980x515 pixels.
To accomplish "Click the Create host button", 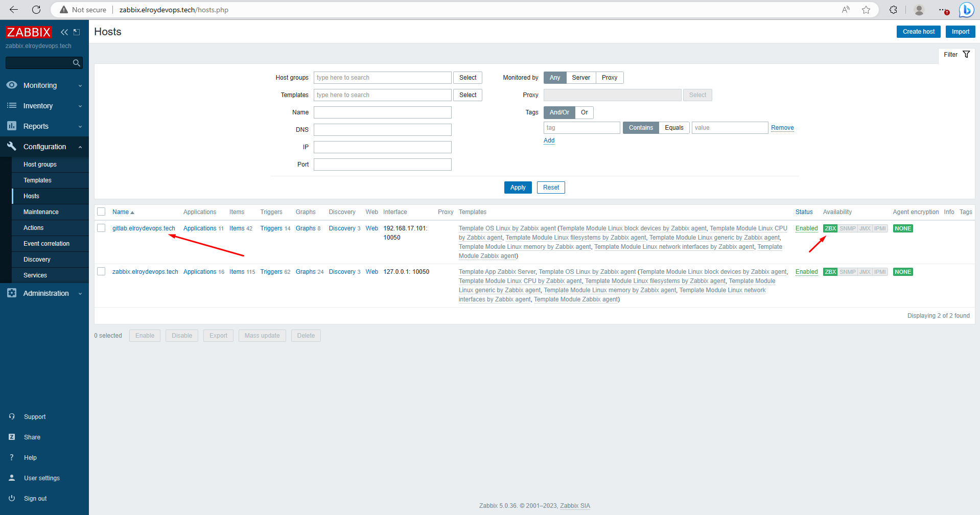I will click(x=918, y=32).
